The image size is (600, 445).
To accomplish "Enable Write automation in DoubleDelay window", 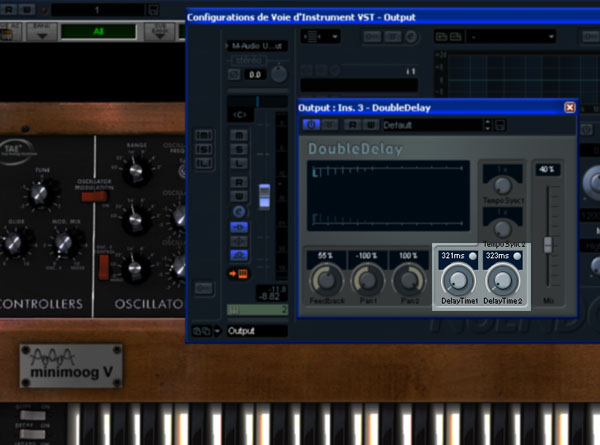I will (x=370, y=125).
